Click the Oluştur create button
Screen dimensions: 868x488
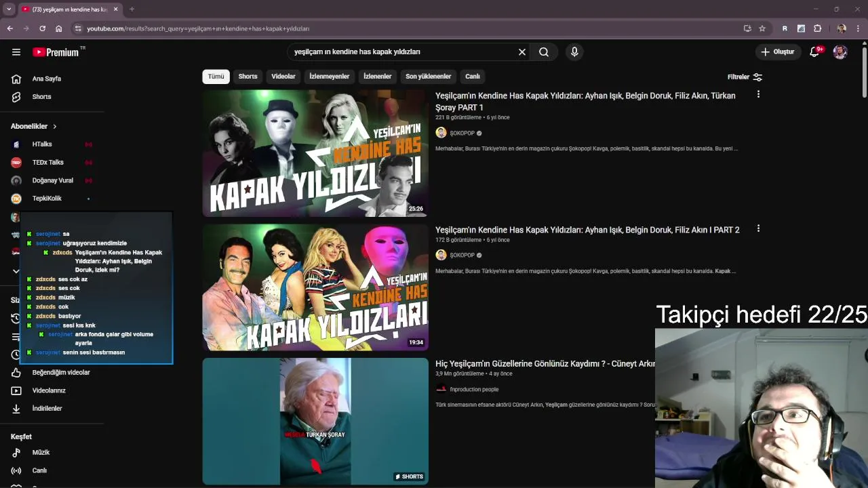tap(778, 52)
